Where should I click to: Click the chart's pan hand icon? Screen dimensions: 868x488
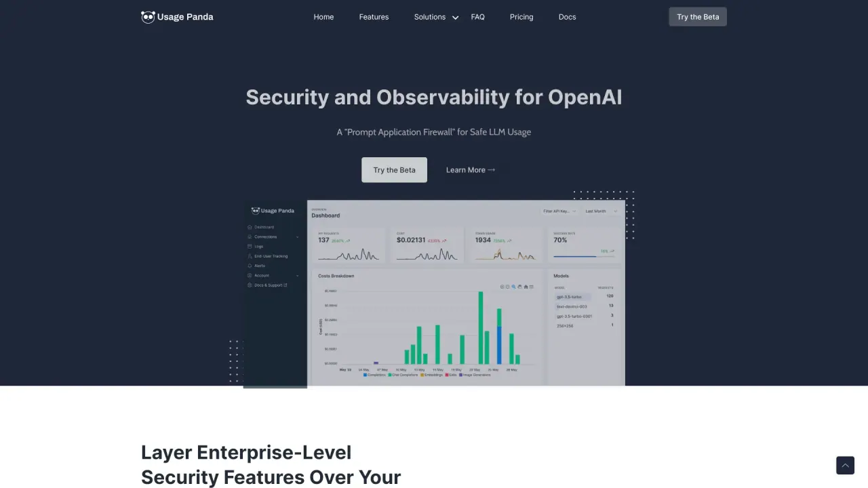520,287
